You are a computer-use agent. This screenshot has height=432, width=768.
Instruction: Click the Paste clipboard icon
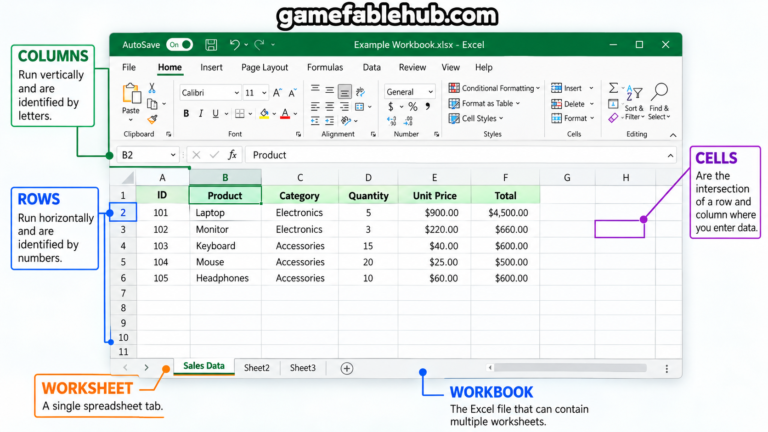(131, 94)
